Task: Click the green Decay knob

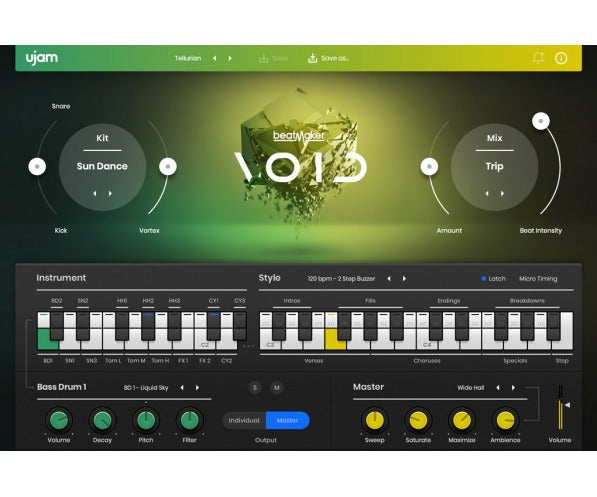Action: click(x=102, y=420)
